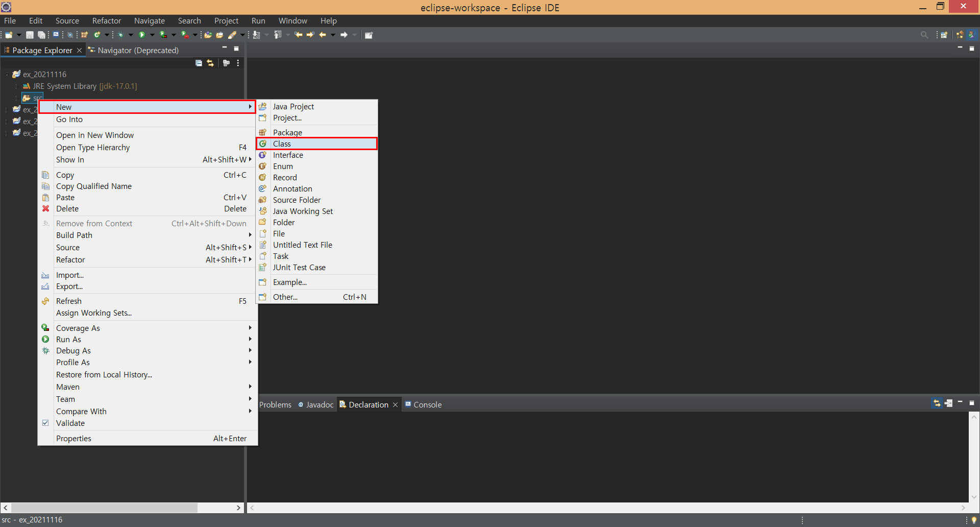The width and height of the screenshot is (980, 527).
Task: Click the Open Perspective icon
Action: tap(944, 35)
